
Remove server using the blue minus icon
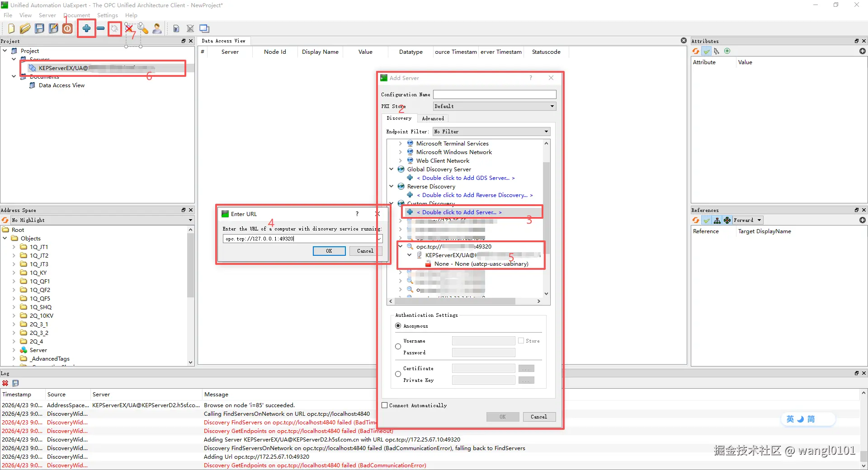(x=101, y=28)
